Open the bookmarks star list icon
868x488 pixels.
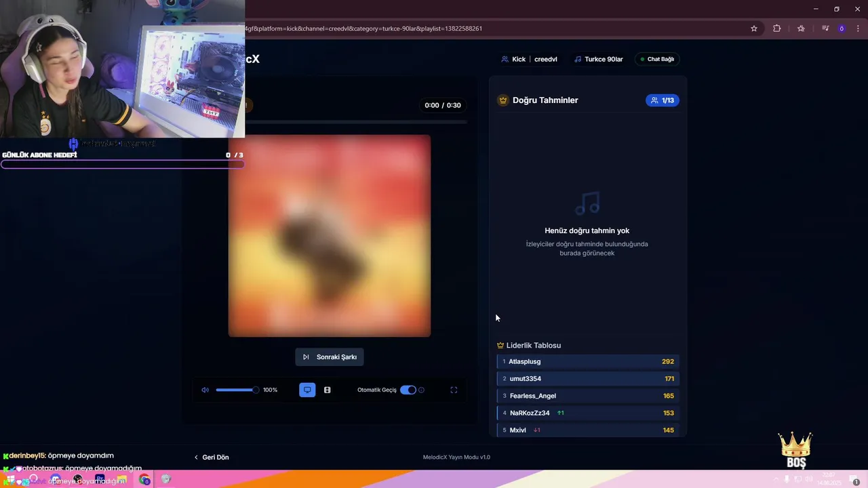tap(801, 28)
